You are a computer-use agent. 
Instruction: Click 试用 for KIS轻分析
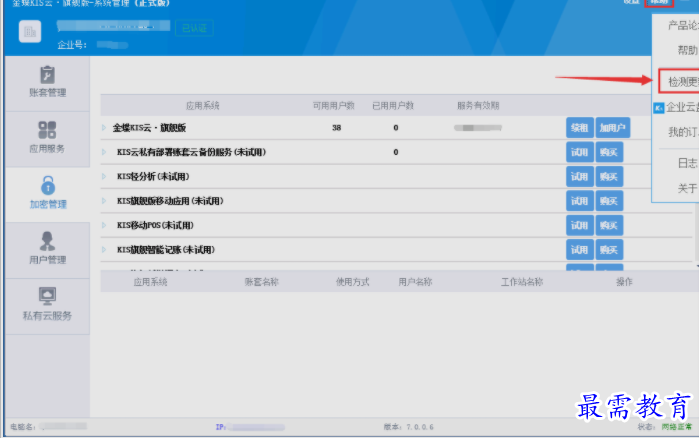[x=580, y=177]
